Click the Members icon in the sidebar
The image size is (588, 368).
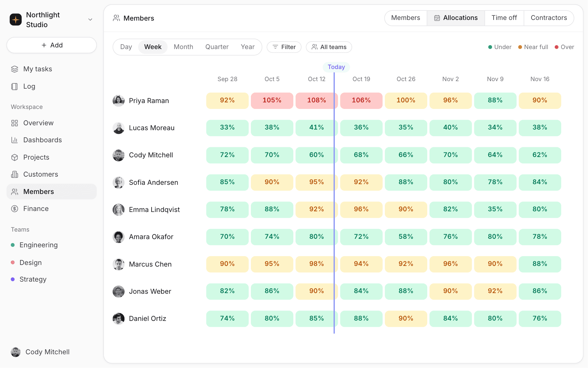[x=15, y=192]
